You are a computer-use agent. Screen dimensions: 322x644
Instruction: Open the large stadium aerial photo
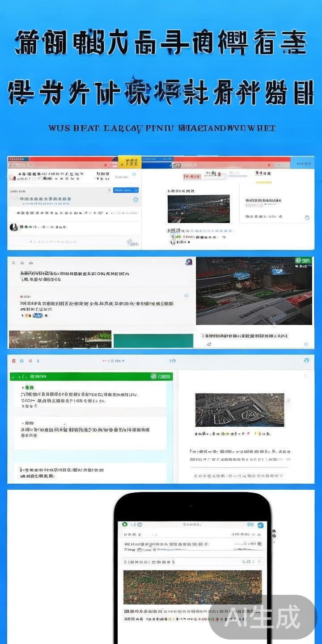coord(254,291)
